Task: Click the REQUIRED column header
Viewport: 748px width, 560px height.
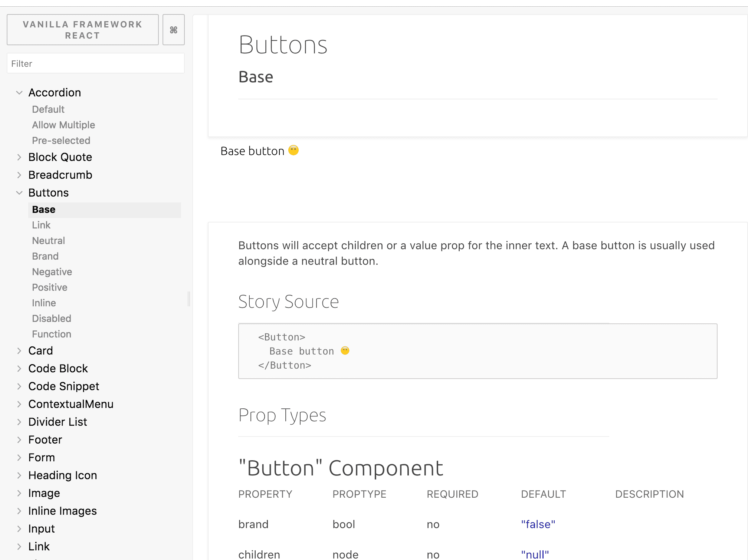Action: [452, 494]
